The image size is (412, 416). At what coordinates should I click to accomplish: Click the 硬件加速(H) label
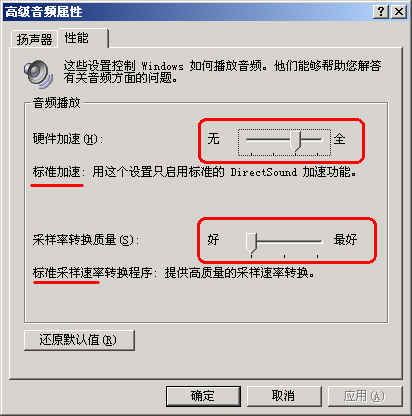click(x=68, y=139)
